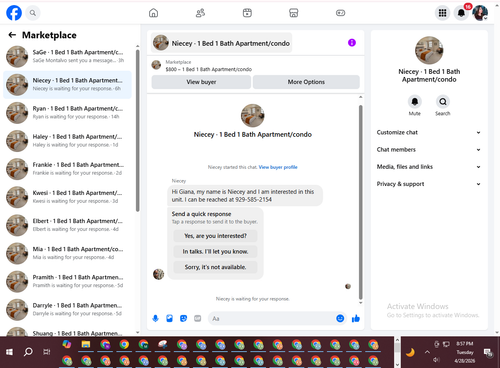The image size is (500, 368).
Task: Click the listing thumbnail in right panel
Action: (429, 50)
